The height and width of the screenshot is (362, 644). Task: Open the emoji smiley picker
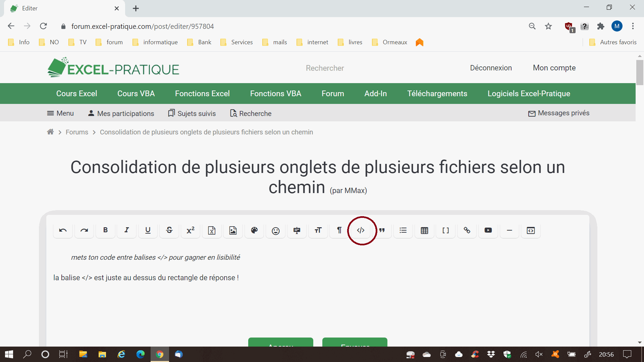point(275,231)
